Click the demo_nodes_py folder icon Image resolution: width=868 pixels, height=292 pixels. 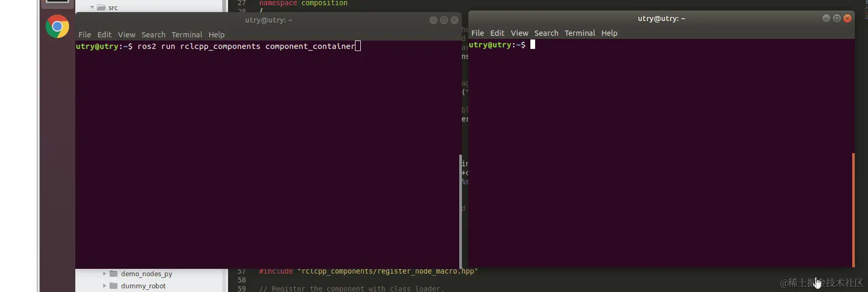tap(113, 274)
